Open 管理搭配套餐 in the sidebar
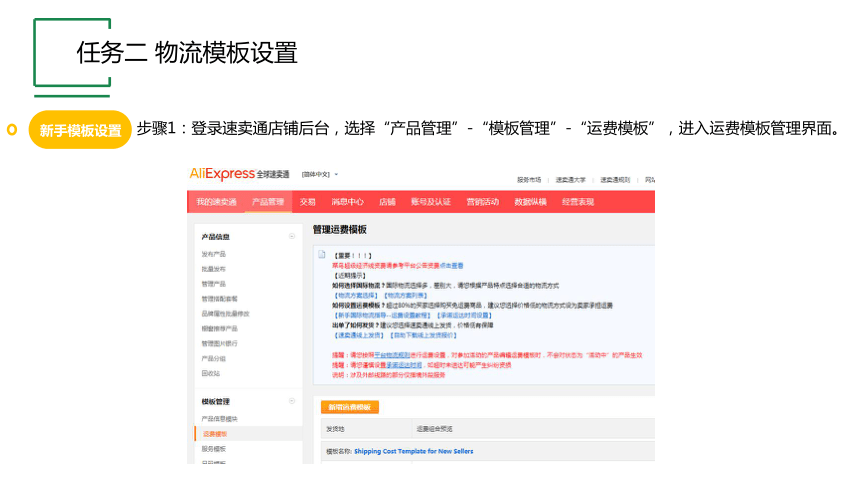860x484 pixels. (x=219, y=299)
